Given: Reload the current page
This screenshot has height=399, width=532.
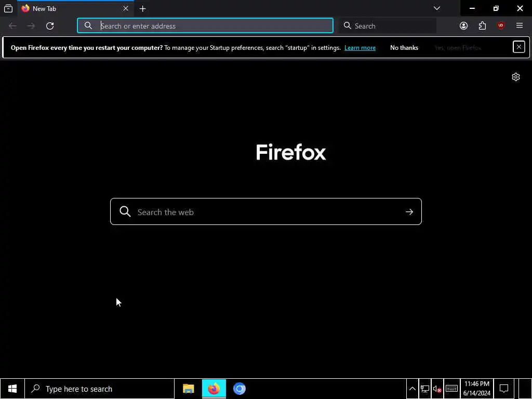Looking at the screenshot, I should point(50,26).
